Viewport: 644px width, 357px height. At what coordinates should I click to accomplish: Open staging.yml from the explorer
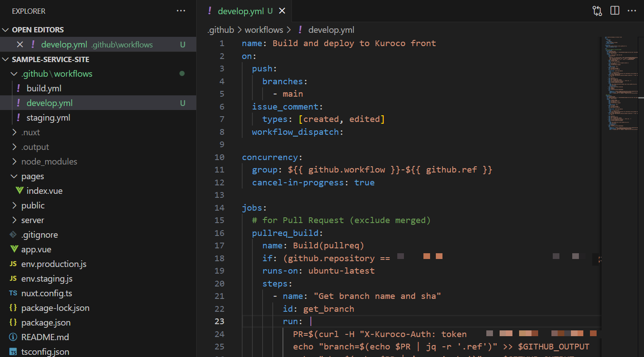tap(48, 118)
